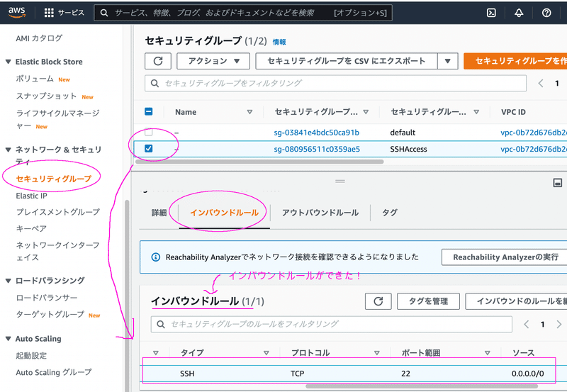Click the inbound rules table horizontal scrollbar
The height and width of the screenshot is (392, 567).
[422, 386]
